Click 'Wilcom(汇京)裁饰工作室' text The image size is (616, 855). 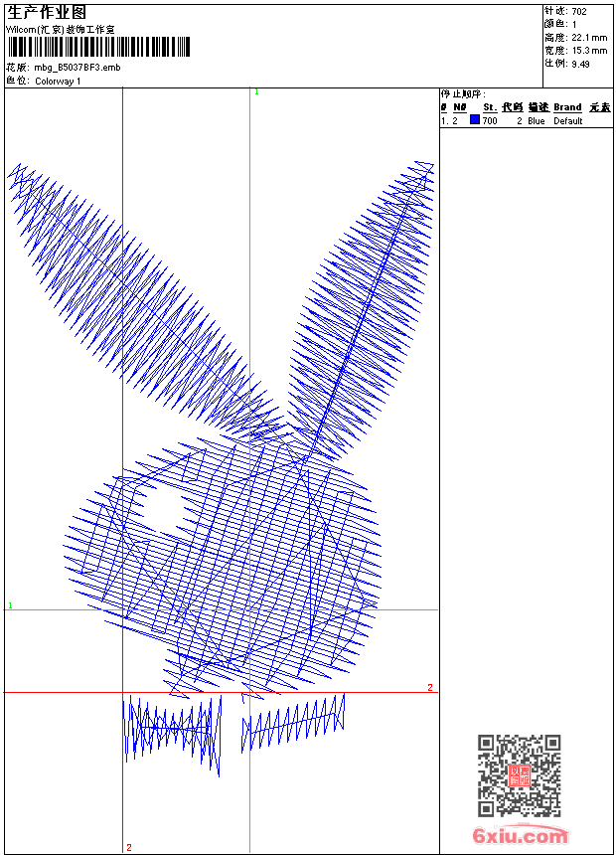[x=61, y=30]
